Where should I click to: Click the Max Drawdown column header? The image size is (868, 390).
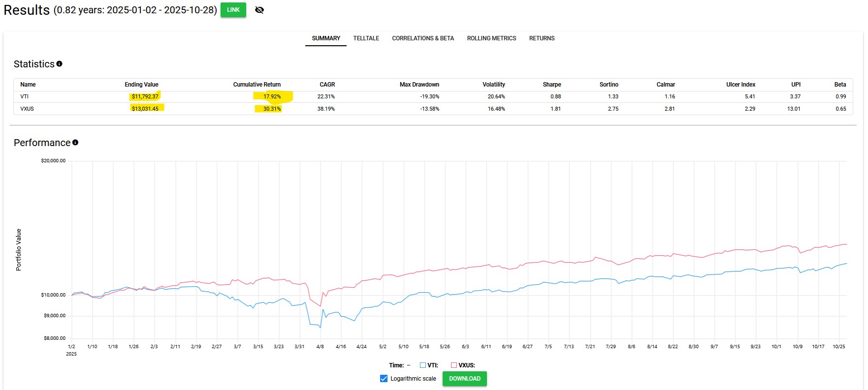(x=419, y=85)
